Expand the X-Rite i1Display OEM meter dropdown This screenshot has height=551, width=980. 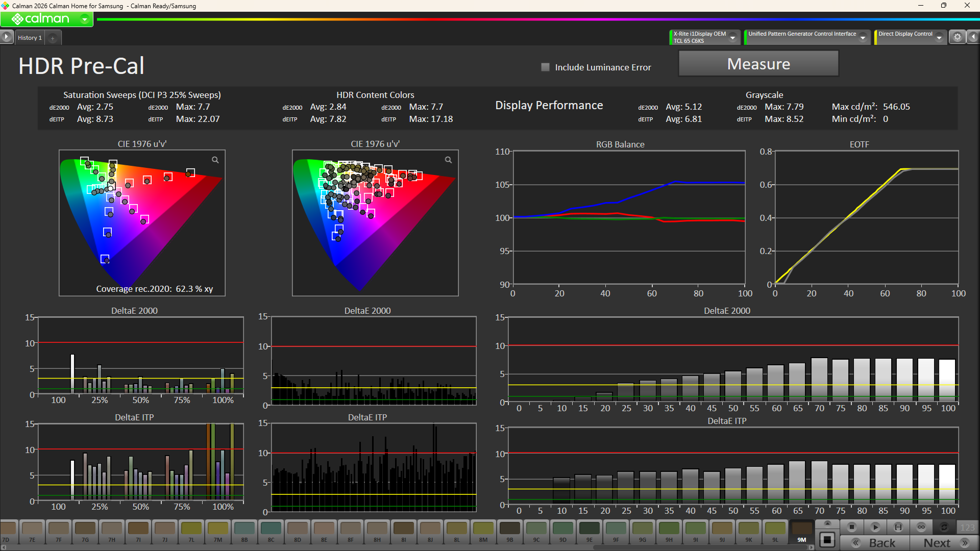[732, 38]
